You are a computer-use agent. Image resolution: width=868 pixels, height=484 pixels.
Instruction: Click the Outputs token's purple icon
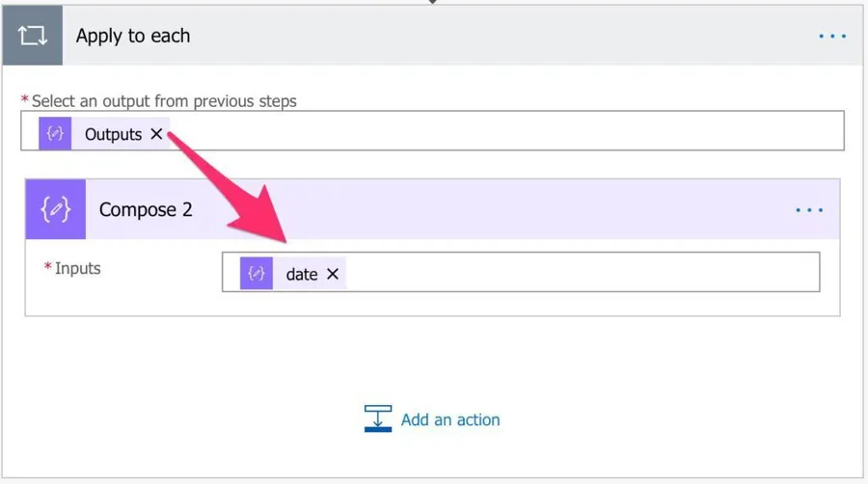(55, 134)
